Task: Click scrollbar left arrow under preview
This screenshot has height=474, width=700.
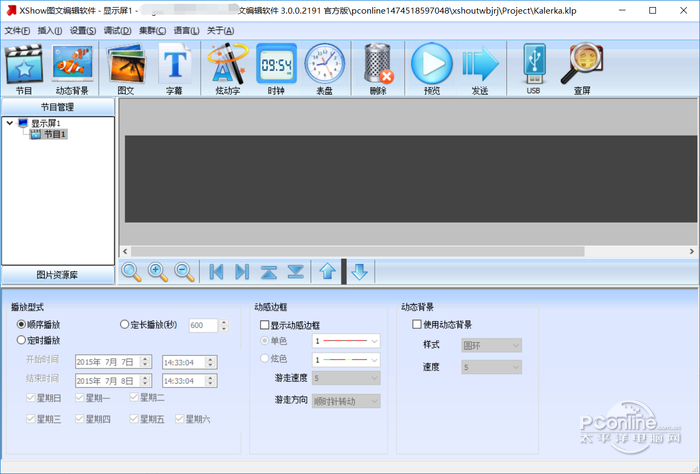Action: [x=125, y=252]
